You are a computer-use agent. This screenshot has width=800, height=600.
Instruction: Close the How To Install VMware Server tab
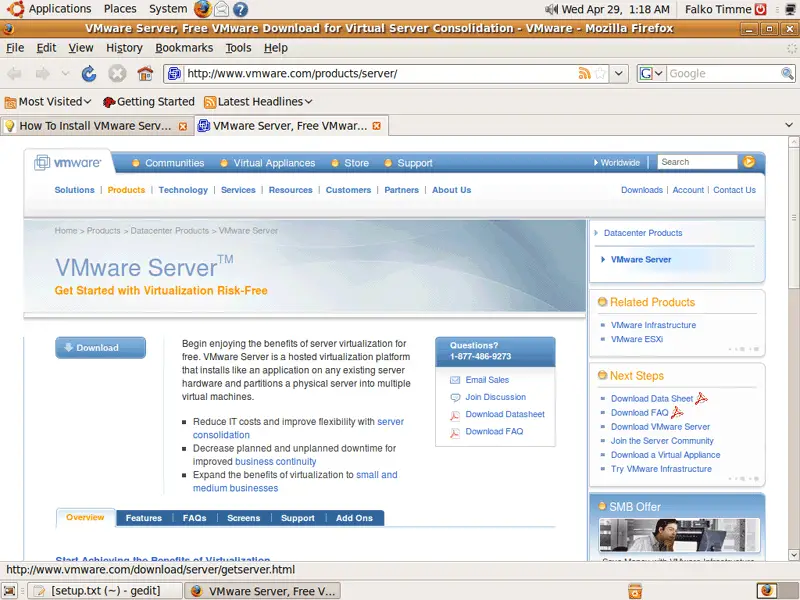(183, 126)
